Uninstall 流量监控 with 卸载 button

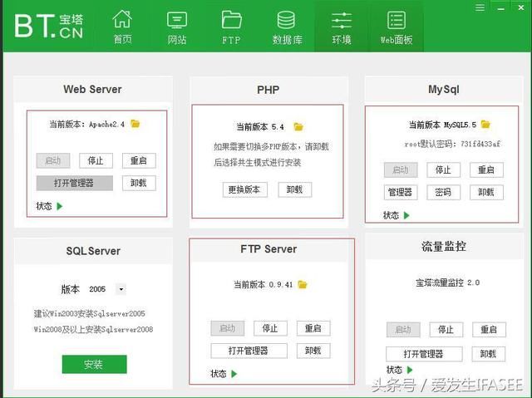489,354
